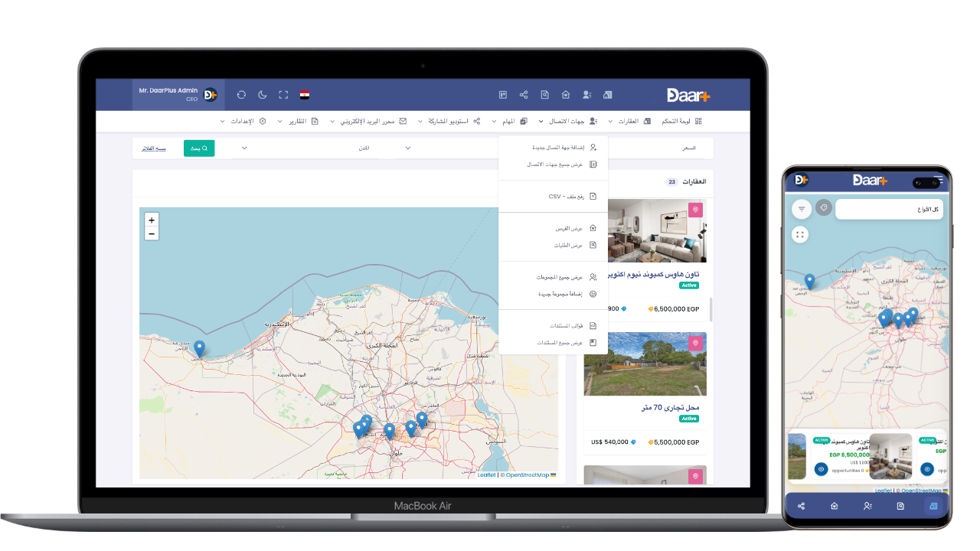The height and width of the screenshot is (551, 980).
Task: Click the map zoom out button
Action: pyautogui.click(x=152, y=233)
